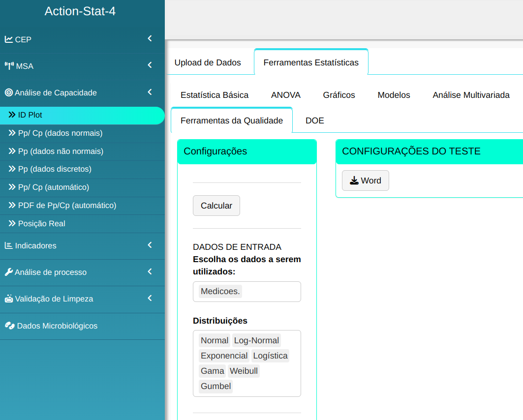The image size is (523, 420).
Task: Click the data selection field with Medicoes.
Action: [x=246, y=292]
